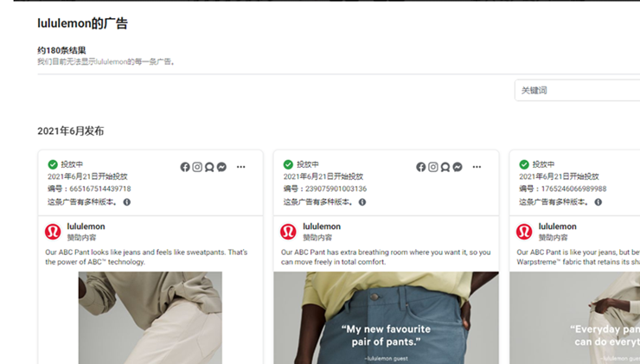This screenshot has width=640, height=364.
Task: Click Facebook platform icon on ad 239075901003136
Action: pos(421,167)
